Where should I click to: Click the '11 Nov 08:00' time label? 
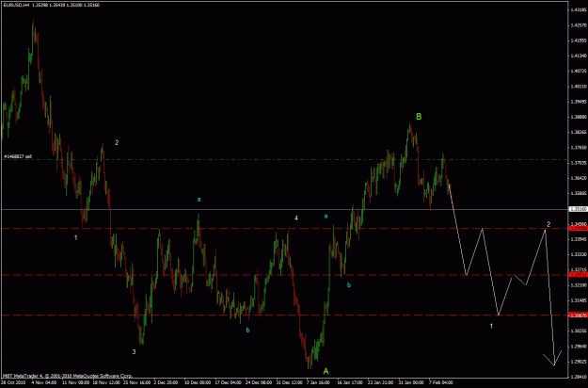click(75, 382)
